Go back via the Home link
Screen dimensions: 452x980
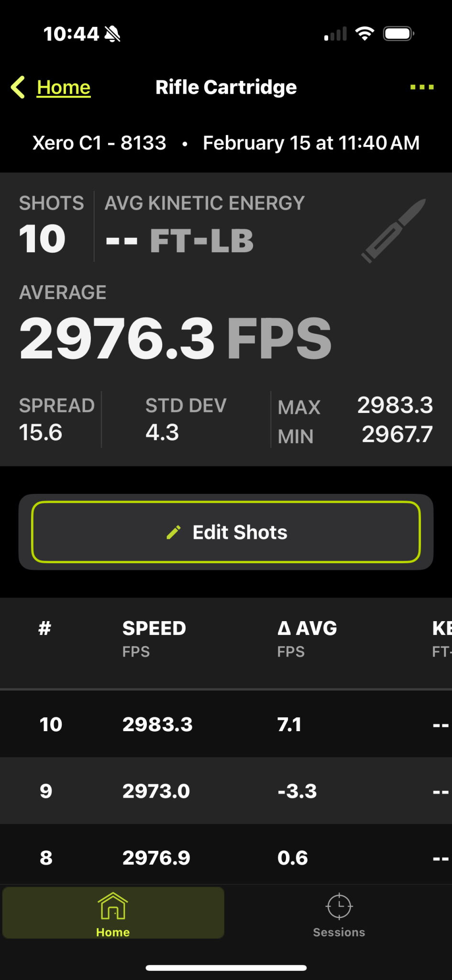(x=64, y=87)
